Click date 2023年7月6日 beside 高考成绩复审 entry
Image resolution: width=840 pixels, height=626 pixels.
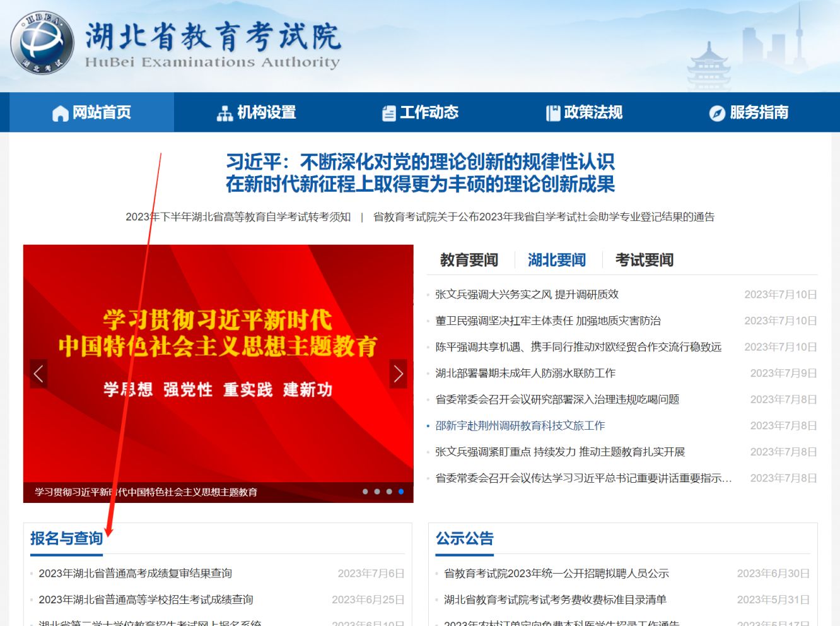(x=371, y=574)
